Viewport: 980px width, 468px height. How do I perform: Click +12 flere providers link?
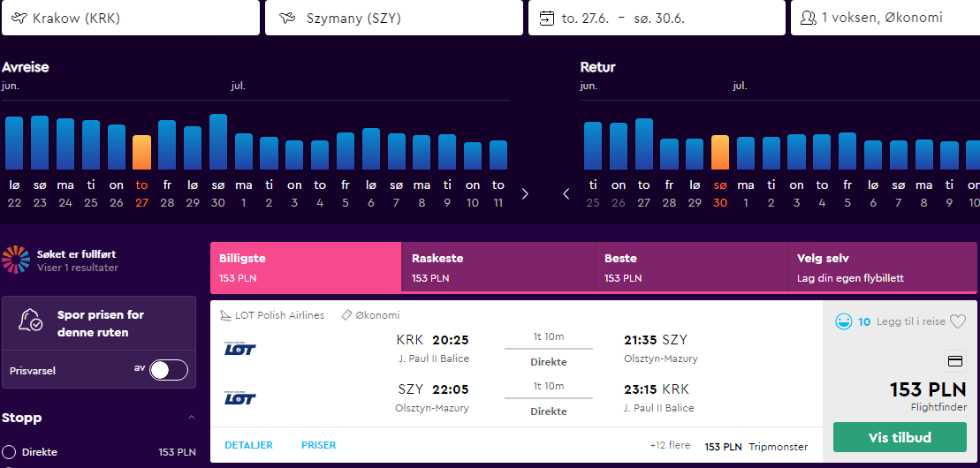click(x=670, y=446)
